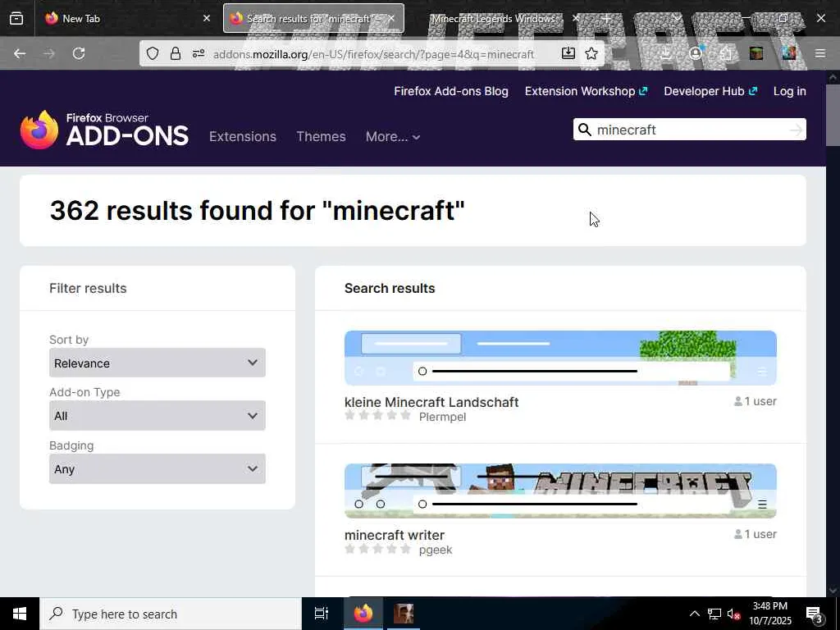Click the Minecraft app icon on taskbar
Screen dimensions: 840x630
tap(404, 614)
